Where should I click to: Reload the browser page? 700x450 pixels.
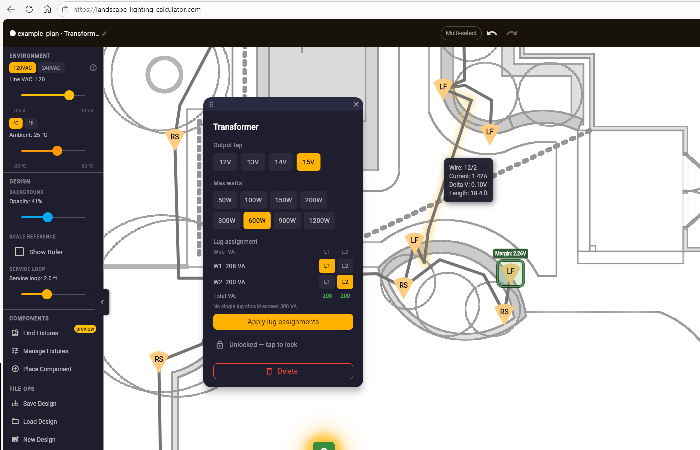tap(29, 9)
